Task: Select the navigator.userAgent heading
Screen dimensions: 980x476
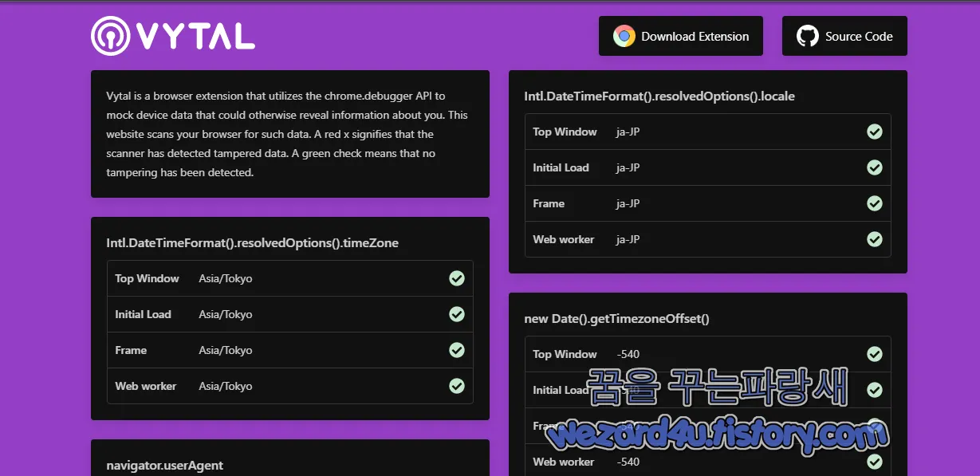Action: point(165,465)
